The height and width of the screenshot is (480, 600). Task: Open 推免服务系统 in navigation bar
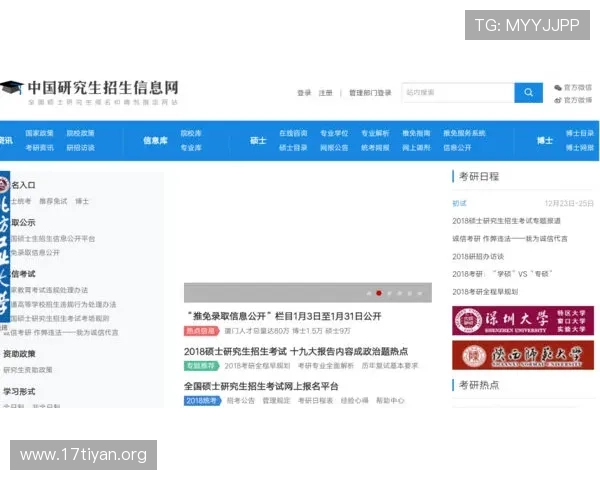[464, 133]
